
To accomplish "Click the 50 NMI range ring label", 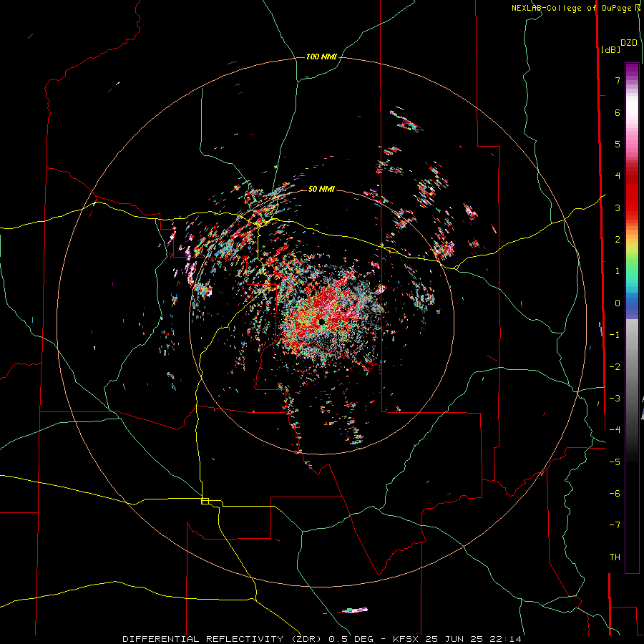I will point(321,189).
